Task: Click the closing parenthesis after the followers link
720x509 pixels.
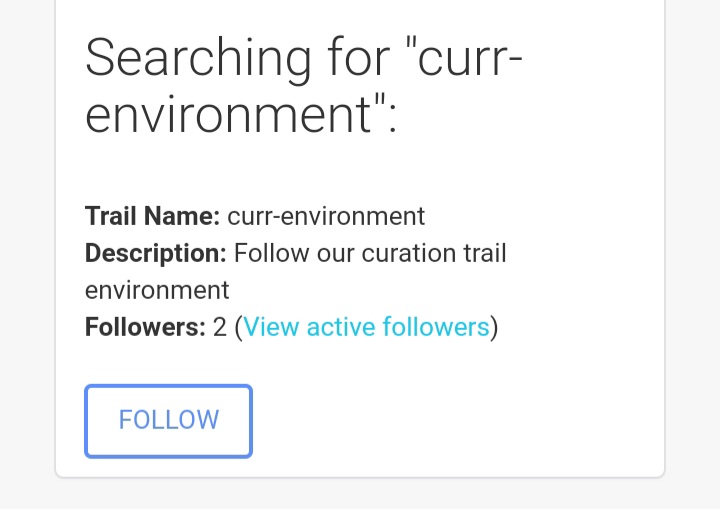Action: (494, 327)
